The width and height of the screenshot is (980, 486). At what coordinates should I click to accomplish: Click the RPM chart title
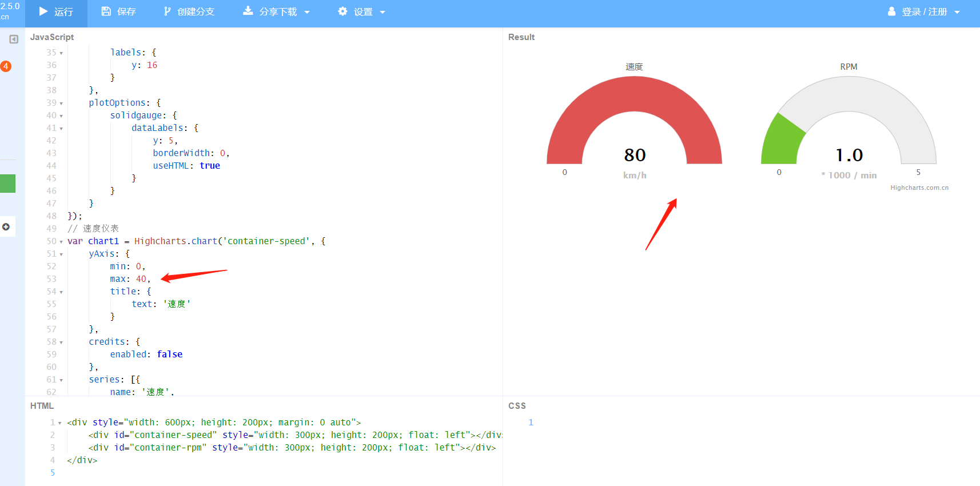pyautogui.click(x=848, y=67)
